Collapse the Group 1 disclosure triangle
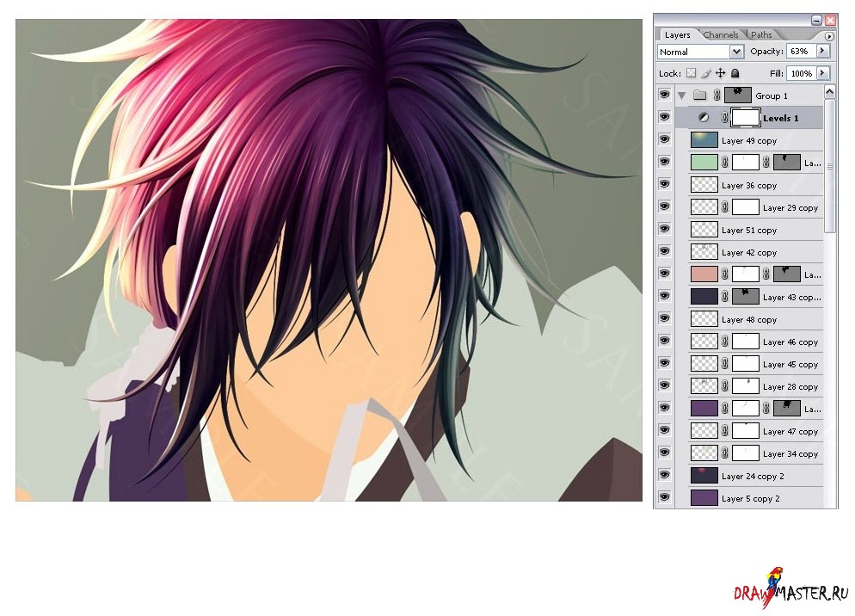 pos(681,95)
